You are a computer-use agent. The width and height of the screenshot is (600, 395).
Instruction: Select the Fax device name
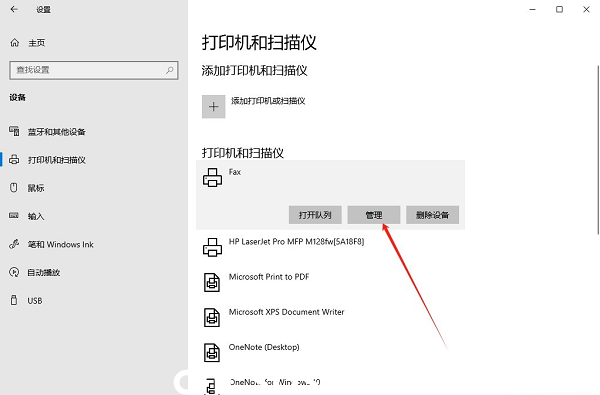pos(235,172)
